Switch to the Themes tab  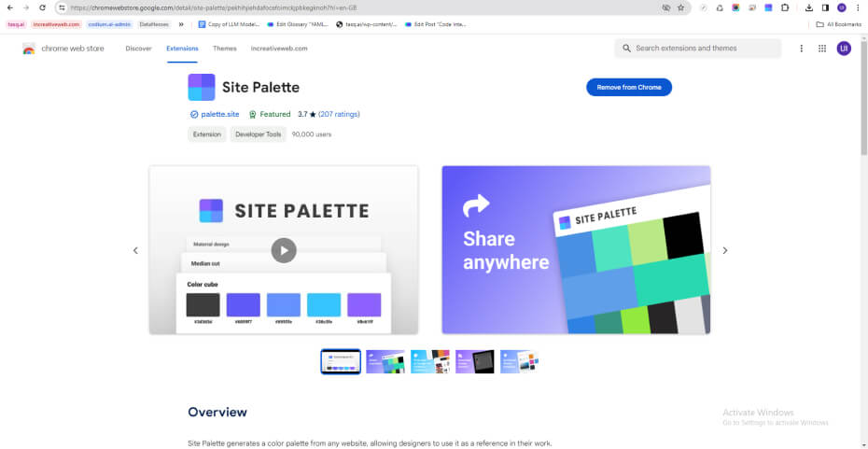(x=225, y=49)
